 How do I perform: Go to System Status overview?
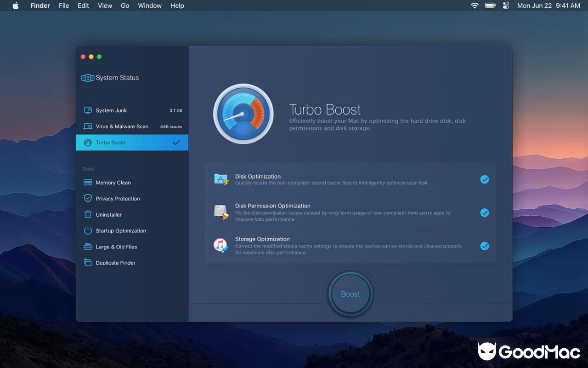pos(110,78)
